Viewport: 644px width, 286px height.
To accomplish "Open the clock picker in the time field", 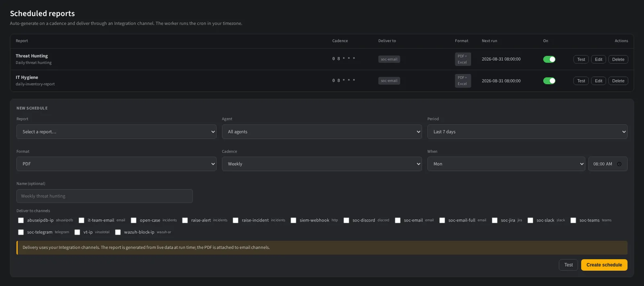I will [x=619, y=164].
